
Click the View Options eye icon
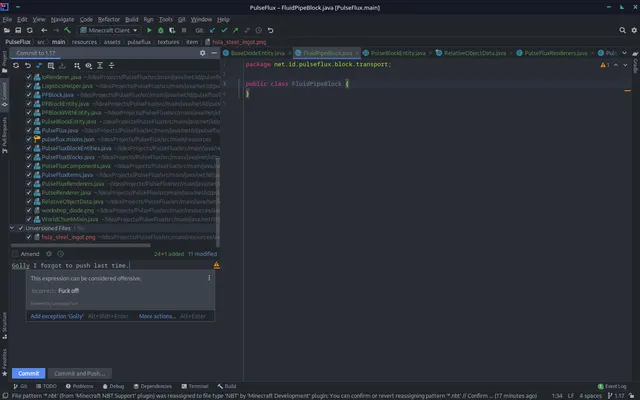(89, 65)
